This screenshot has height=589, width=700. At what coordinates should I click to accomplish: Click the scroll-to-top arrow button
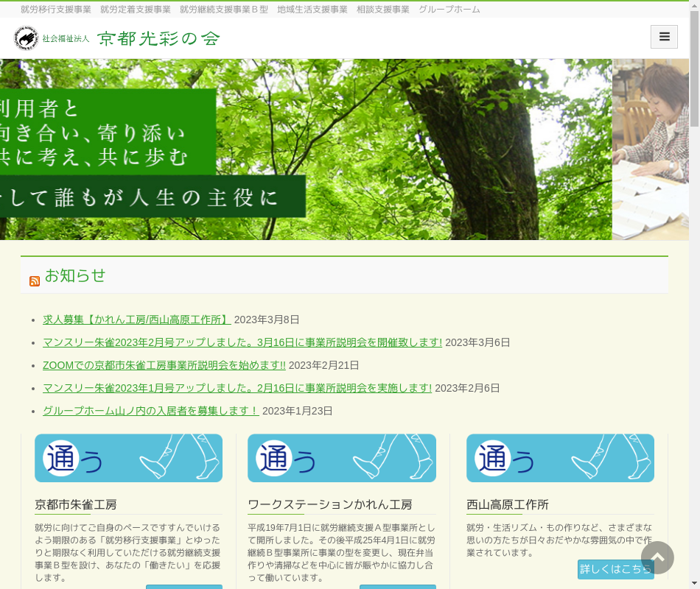point(657,558)
